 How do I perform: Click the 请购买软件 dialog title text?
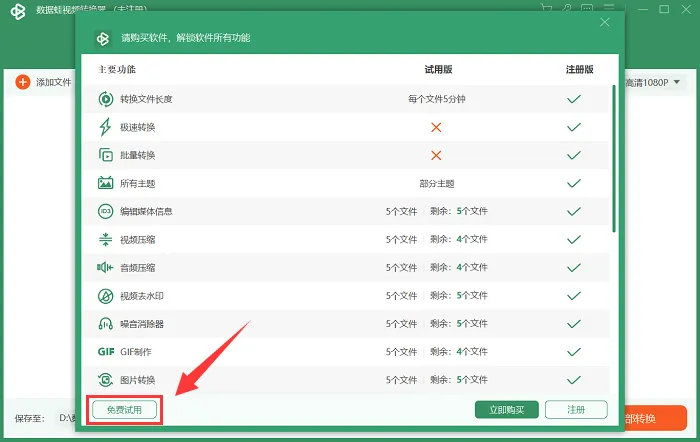185,38
